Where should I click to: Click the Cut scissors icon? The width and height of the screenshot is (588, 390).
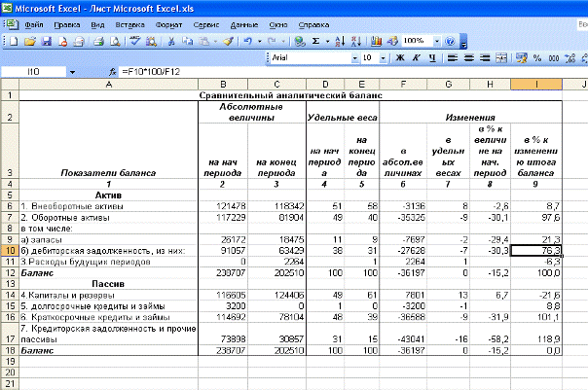coord(170,42)
